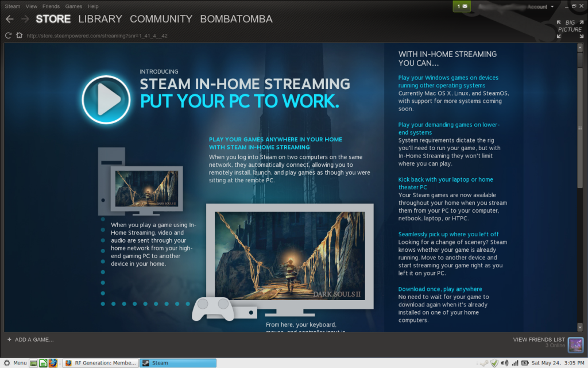Click the Steam tray icon

click(485, 363)
